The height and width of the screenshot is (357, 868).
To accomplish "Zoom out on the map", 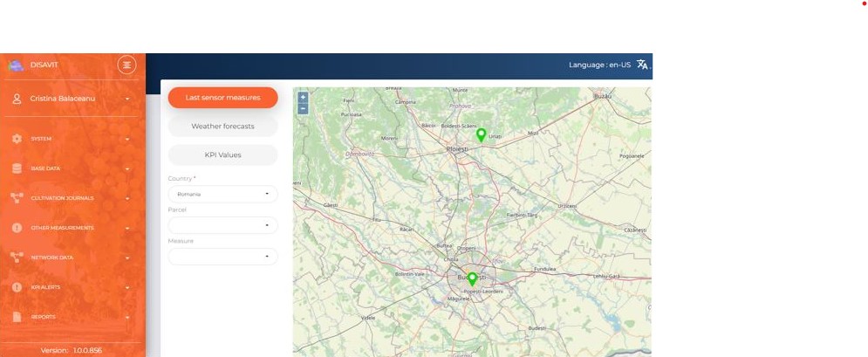I will click(303, 108).
